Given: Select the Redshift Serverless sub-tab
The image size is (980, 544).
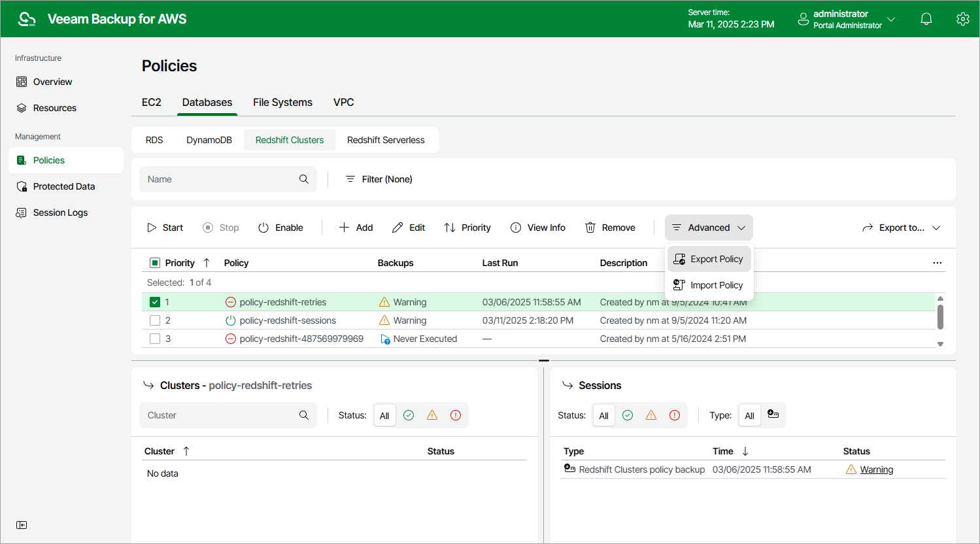Looking at the screenshot, I should [x=386, y=140].
